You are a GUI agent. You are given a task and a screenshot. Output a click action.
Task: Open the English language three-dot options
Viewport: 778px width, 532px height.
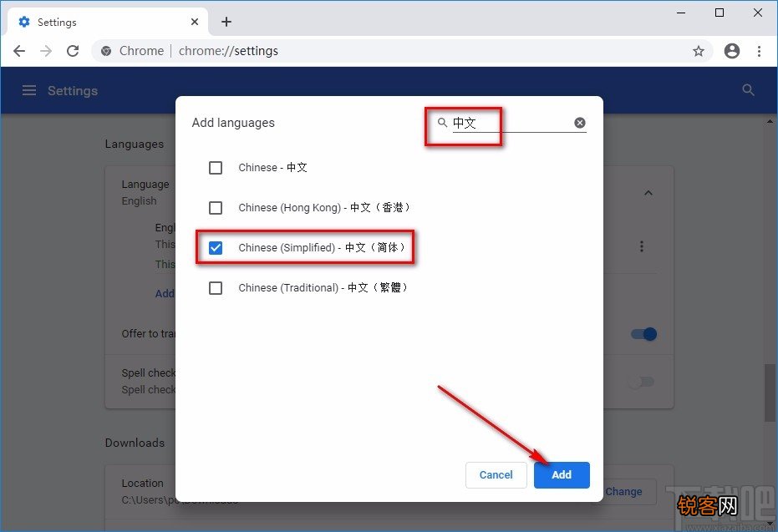point(642,246)
